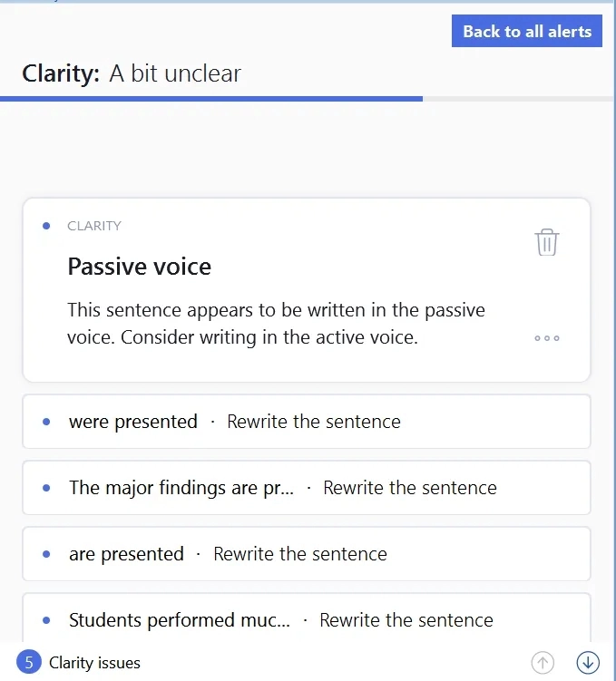
Task: Click Rewrite the sentence beside "are presented"
Action: (300, 554)
